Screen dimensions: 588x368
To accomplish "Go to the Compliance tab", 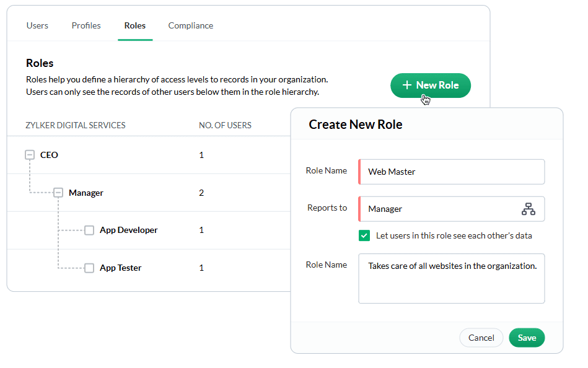I will pos(190,25).
